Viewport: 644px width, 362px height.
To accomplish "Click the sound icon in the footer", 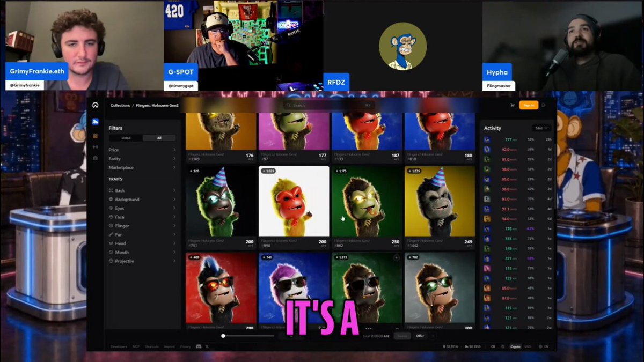I will click(x=493, y=346).
